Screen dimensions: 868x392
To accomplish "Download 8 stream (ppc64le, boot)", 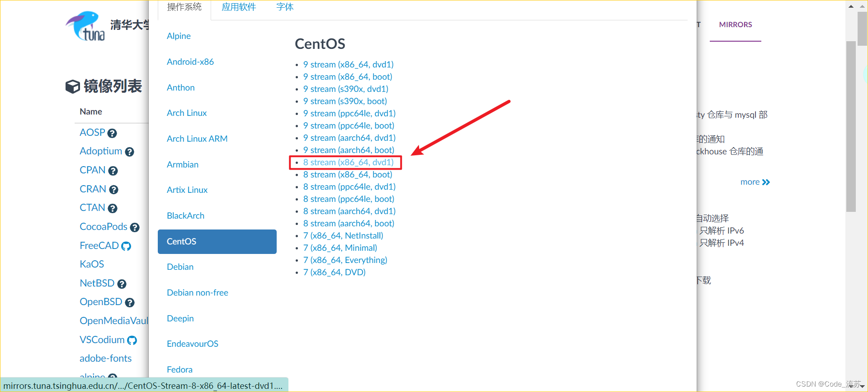I will click(349, 199).
